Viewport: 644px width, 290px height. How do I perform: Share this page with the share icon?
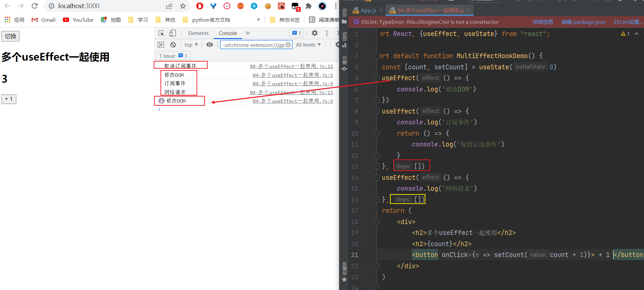pyautogui.click(x=169, y=6)
